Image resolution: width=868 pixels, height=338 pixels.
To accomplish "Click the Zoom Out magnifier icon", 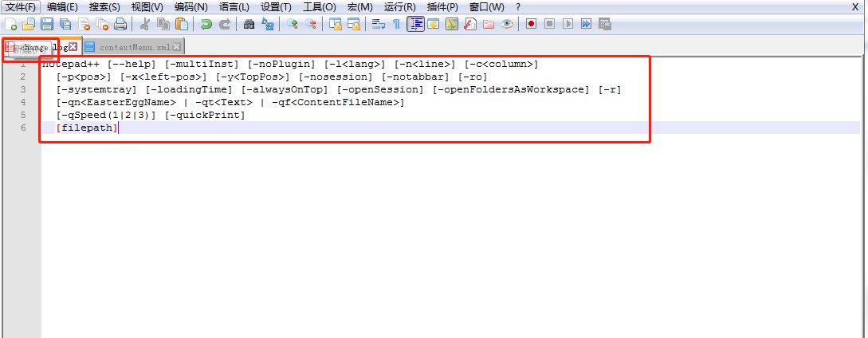I will (x=311, y=24).
